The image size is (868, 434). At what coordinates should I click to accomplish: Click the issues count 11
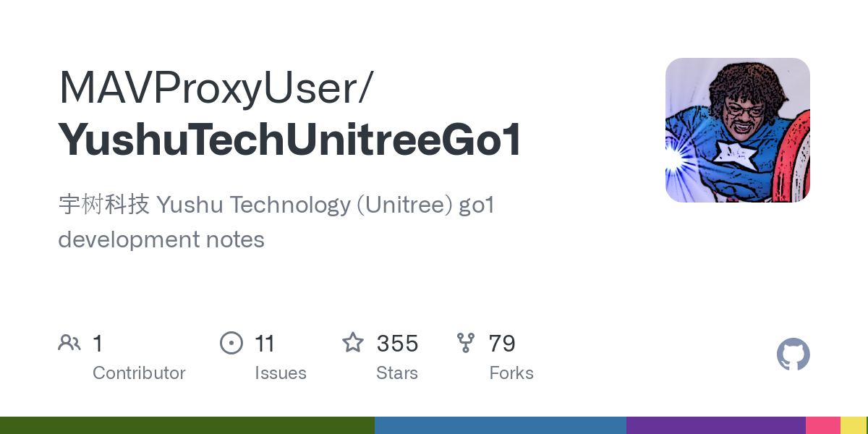265,344
